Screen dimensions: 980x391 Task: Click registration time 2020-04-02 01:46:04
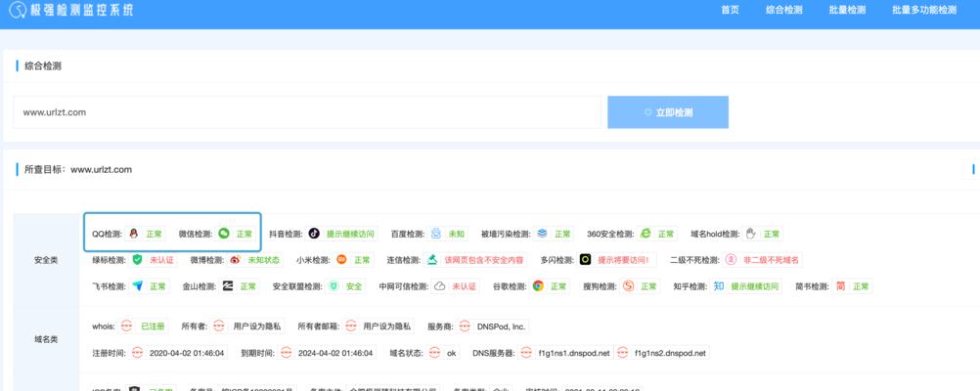coord(187,353)
